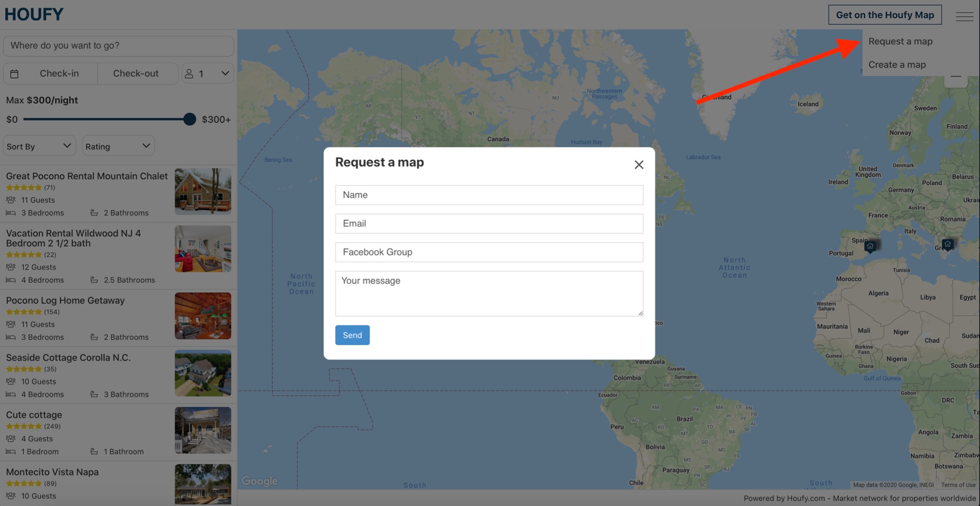This screenshot has height=506, width=980.
Task: Click Great Pocono Rental Mountain Chalet title
Action: coord(87,176)
